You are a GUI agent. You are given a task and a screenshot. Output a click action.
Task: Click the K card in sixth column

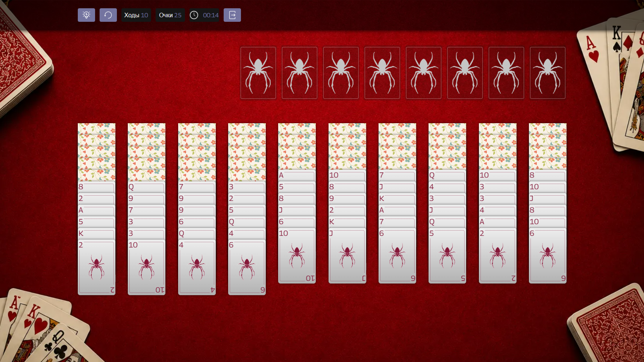pyautogui.click(x=347, y=222)
